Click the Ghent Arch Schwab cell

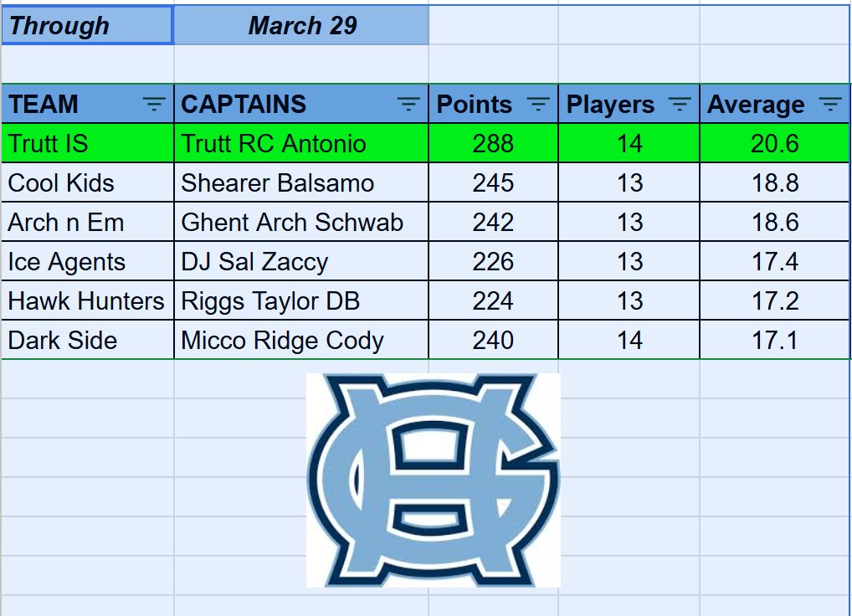[301, 222]
